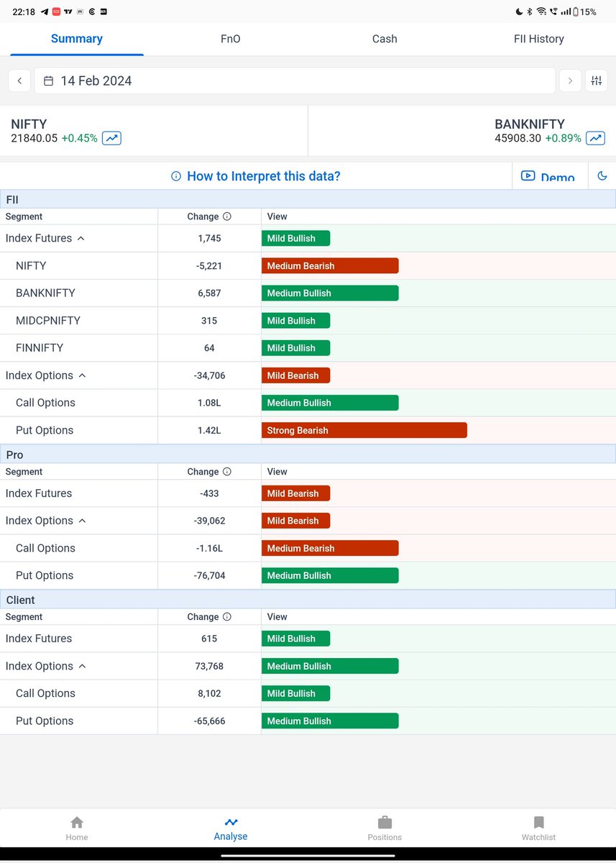The image size is (616, 863).
Task: Open the BANKNIFTY performance chart icon
Action: [594, 137]
